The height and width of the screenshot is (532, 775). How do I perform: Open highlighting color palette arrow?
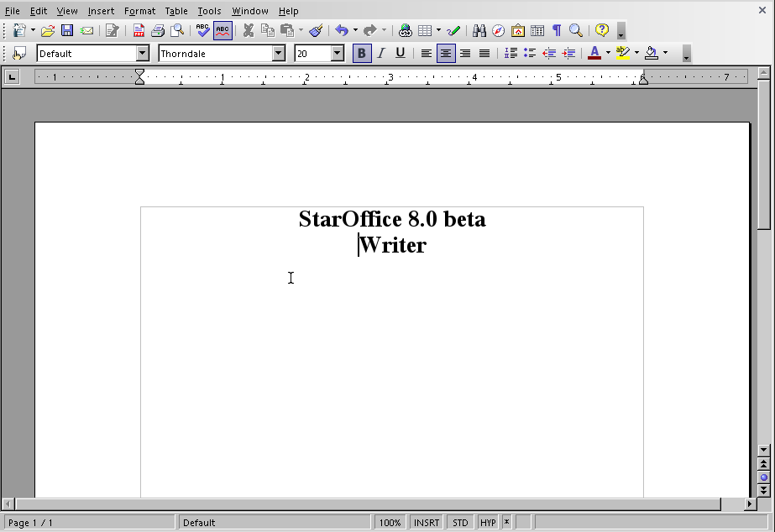[636, 53]
